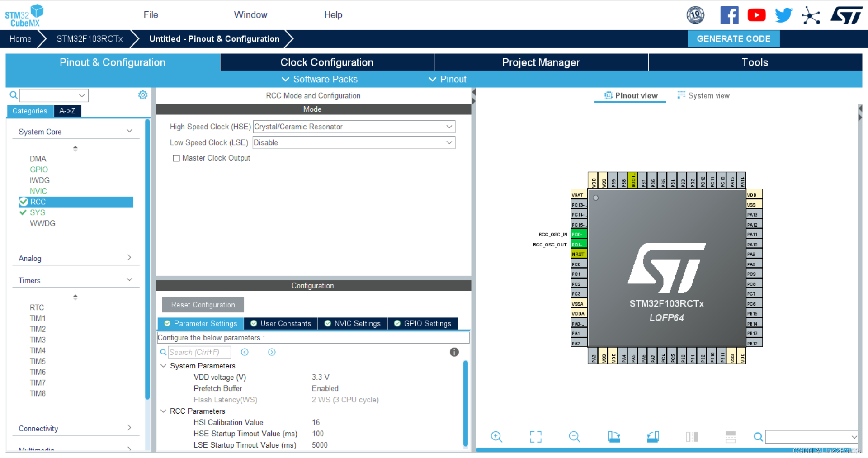Click the STM32F103RCTx breadcrumb

click(x=90, y=39)
